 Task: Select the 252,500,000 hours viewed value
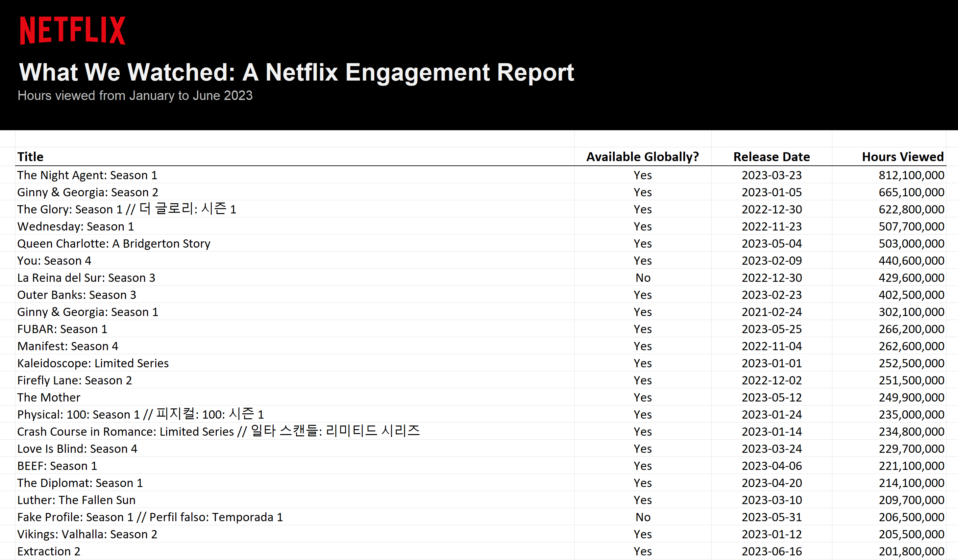click(911, 363)
